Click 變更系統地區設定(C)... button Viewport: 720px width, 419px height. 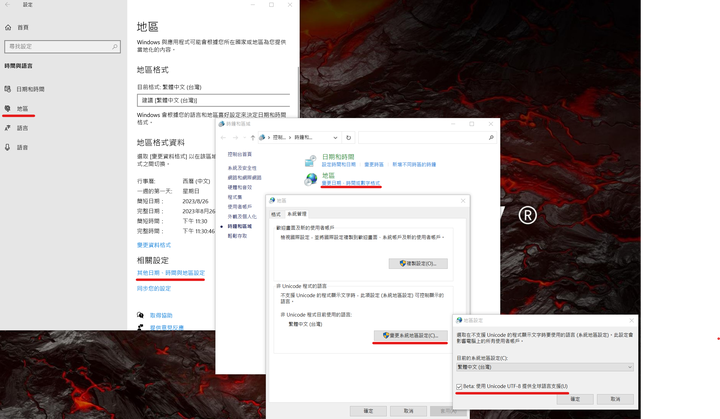click(410, 336)
